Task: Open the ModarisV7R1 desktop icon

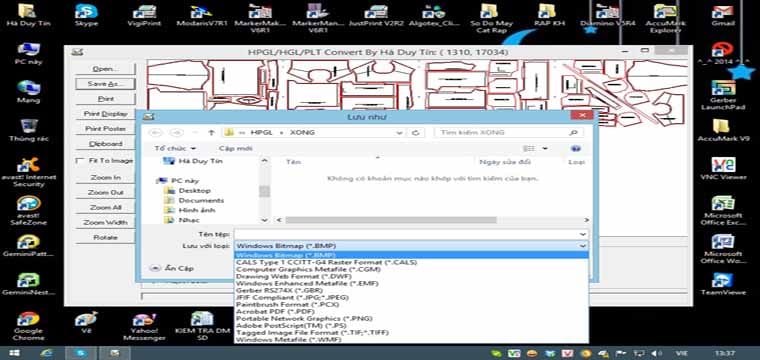Action: (x=201, y=15)
